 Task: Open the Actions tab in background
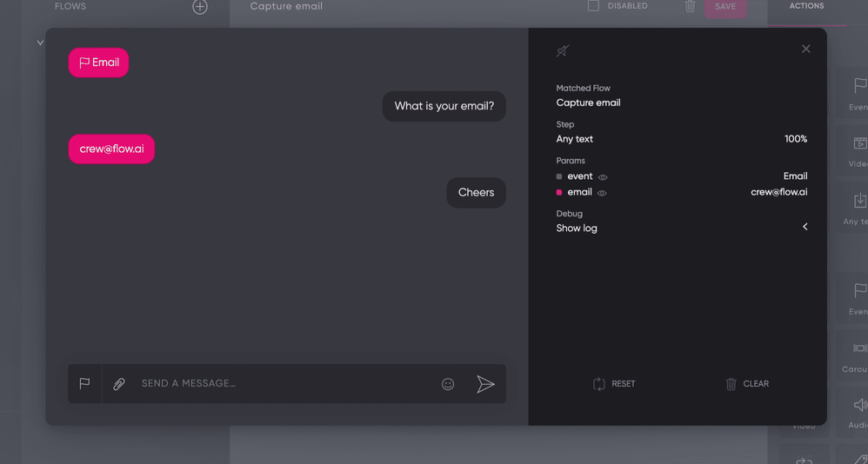click(806, 6)
